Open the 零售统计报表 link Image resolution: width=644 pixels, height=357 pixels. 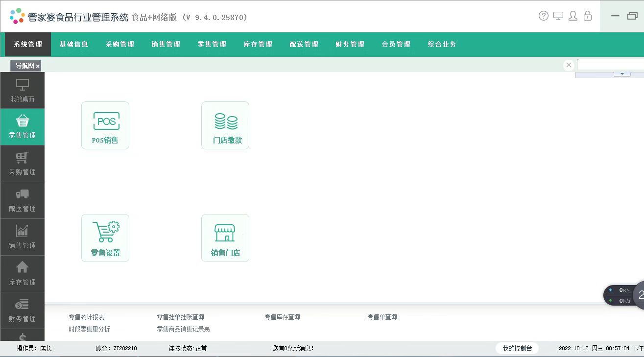(x=87, y=317)
